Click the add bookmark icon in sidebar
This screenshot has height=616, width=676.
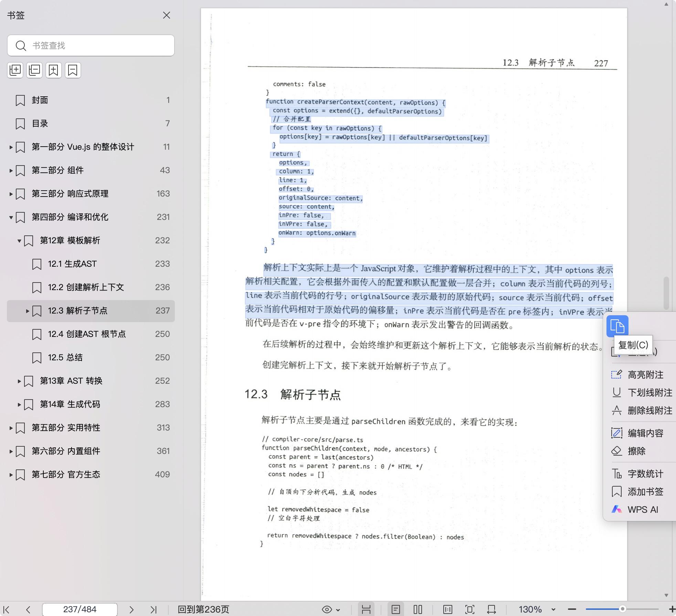coord(54,70)
